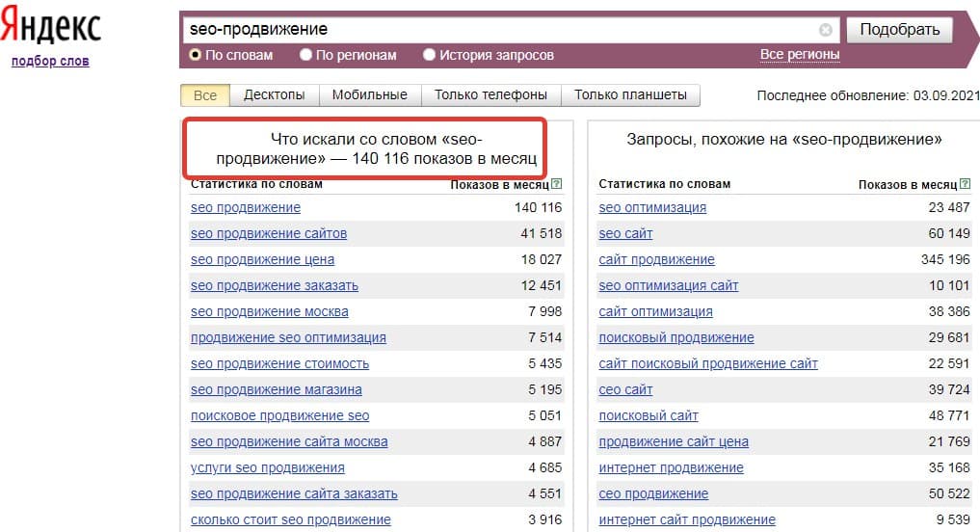This screenshot has height=532, width=980.
Task: Switch to the Все tab
Action: pos(205,95)
